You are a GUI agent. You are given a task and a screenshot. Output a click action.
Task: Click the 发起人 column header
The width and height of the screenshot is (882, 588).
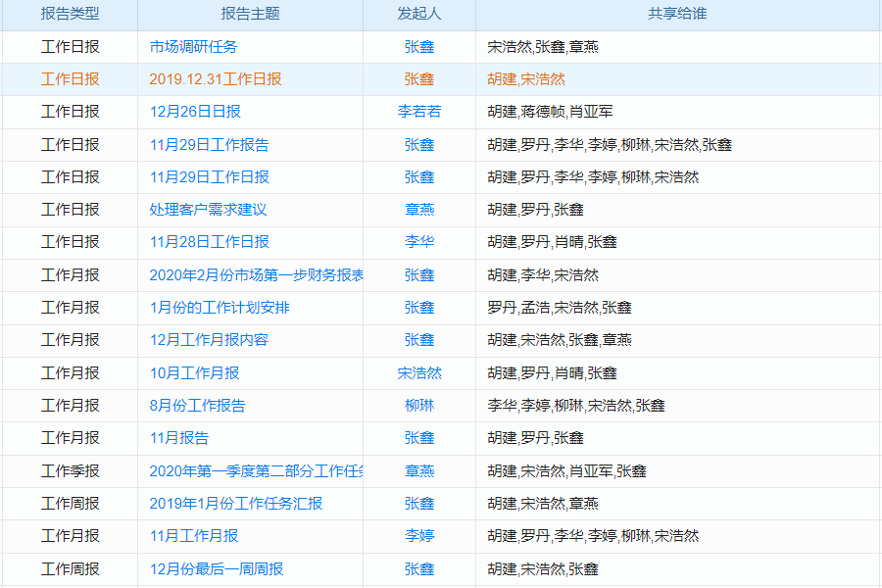click(x=419, y=14)
